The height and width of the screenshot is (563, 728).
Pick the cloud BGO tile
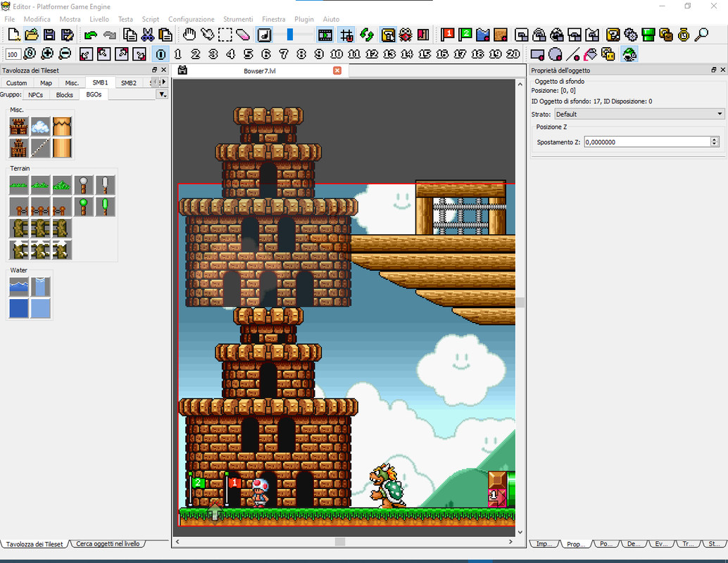[40, 127]
